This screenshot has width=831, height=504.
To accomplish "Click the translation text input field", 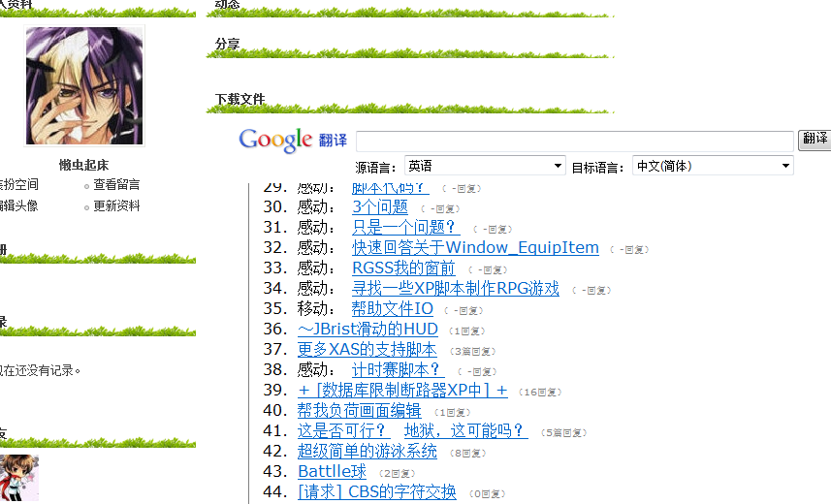I will pos(574,142).
